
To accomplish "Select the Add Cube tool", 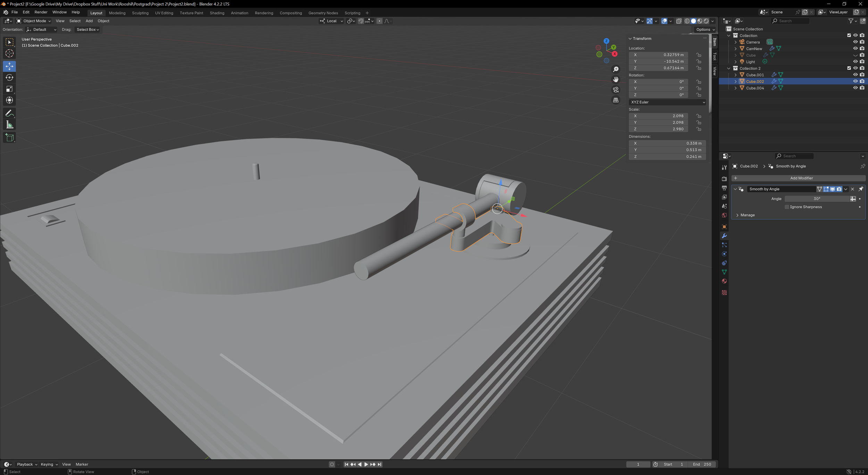I will coord(9,138).
